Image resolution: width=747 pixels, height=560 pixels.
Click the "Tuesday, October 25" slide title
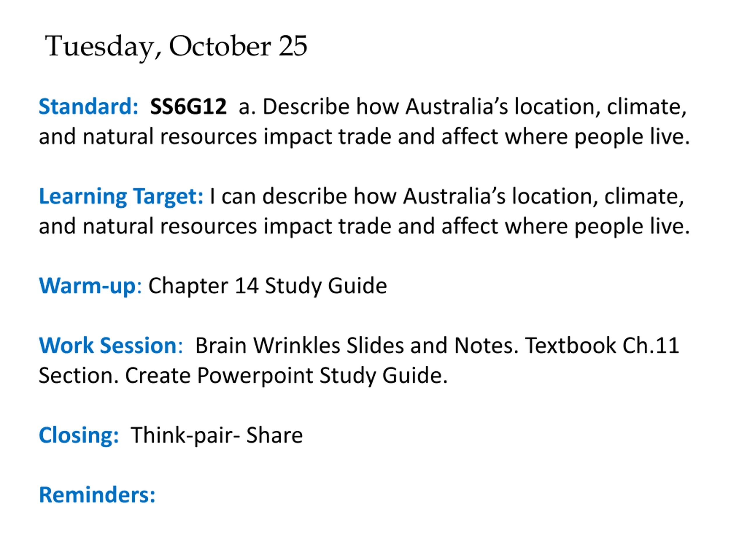click(x=176, y=46)
